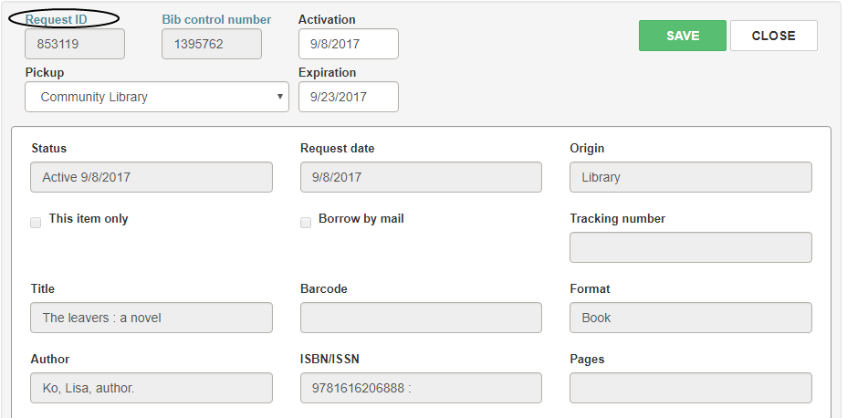This screenshot has width=868, height=418.
Task: Click the Title field The leavers
Action: (152, 318)
